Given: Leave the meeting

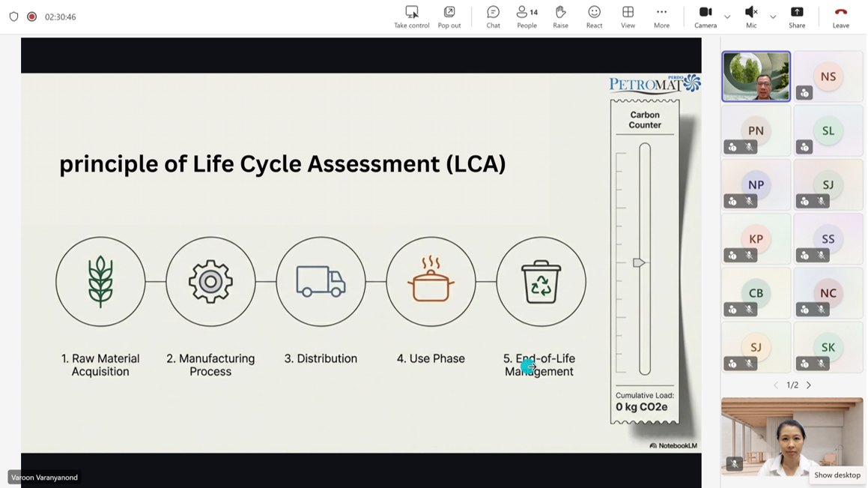Looking at the screenshot, I should point(840,16).
